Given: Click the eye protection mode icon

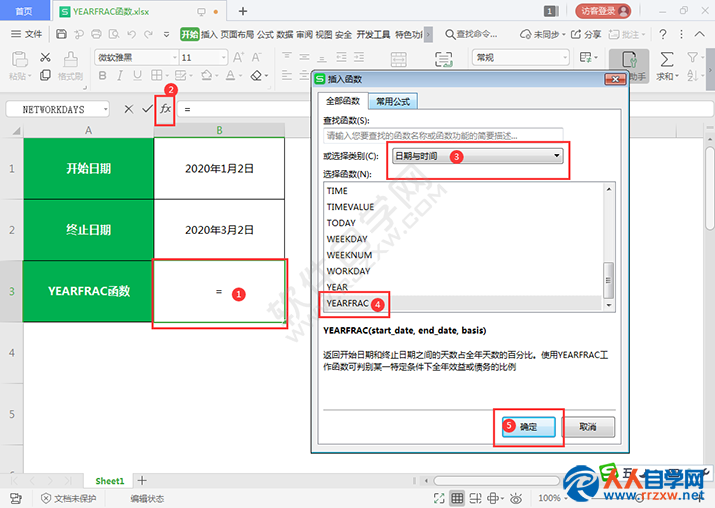Looking at the screenshot, I should point(516,498).
